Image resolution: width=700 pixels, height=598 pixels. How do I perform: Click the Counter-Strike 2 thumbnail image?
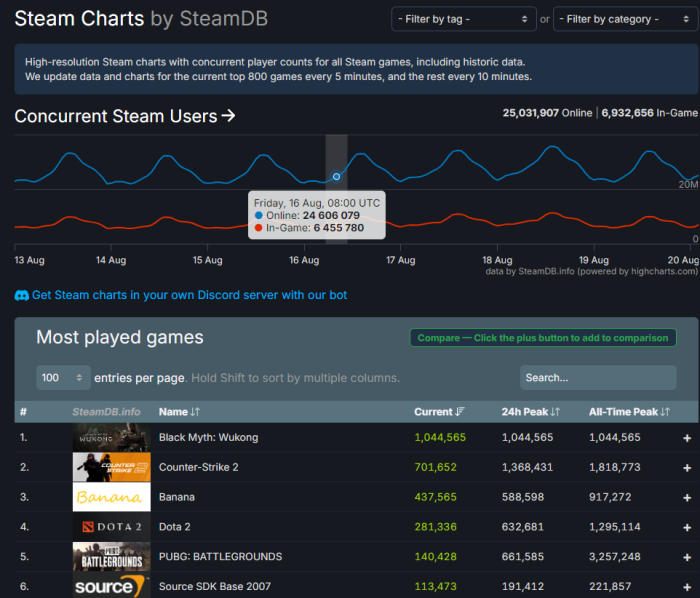coord(112,467)
